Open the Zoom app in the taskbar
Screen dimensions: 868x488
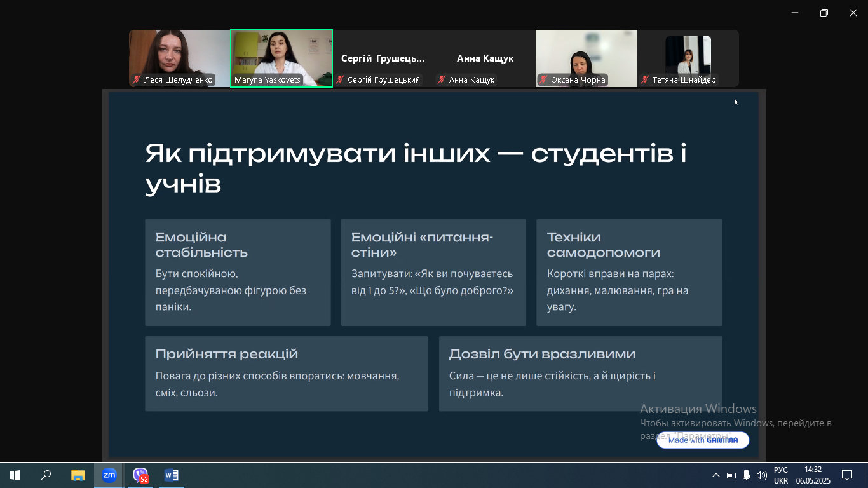[109, 475]
